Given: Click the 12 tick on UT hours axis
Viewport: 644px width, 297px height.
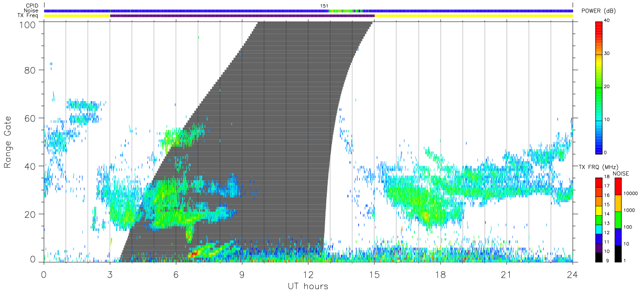Looking at the screenshot, I should coord(308,275).
